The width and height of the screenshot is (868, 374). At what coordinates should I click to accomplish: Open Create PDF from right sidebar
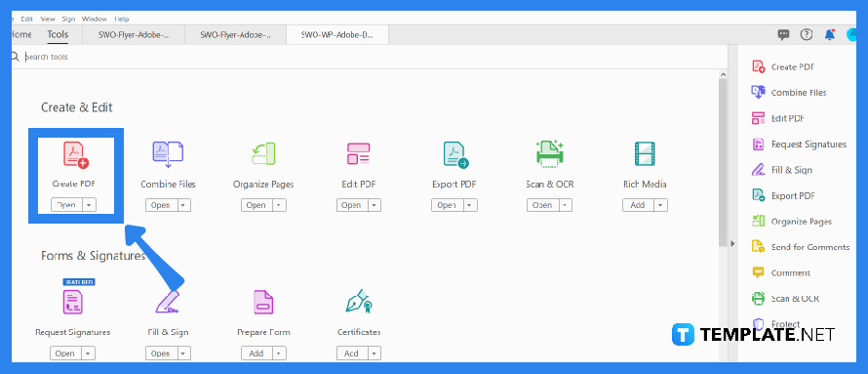point(783,67)
